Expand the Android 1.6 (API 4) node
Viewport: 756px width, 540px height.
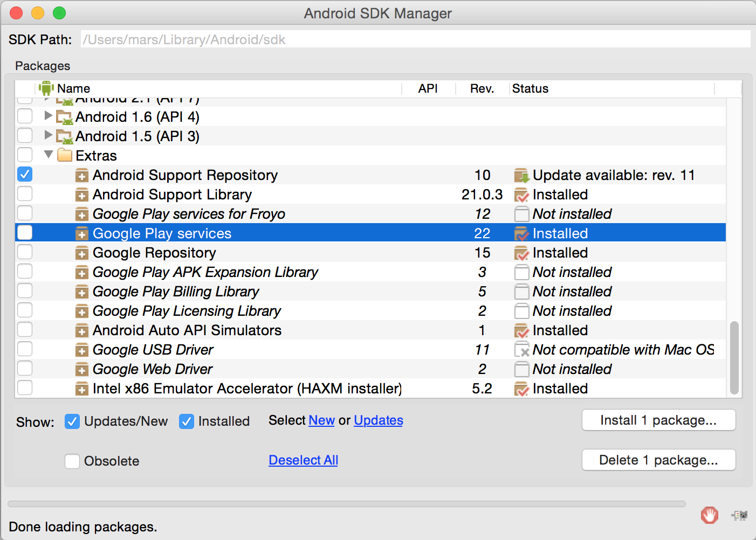point(48,115)
